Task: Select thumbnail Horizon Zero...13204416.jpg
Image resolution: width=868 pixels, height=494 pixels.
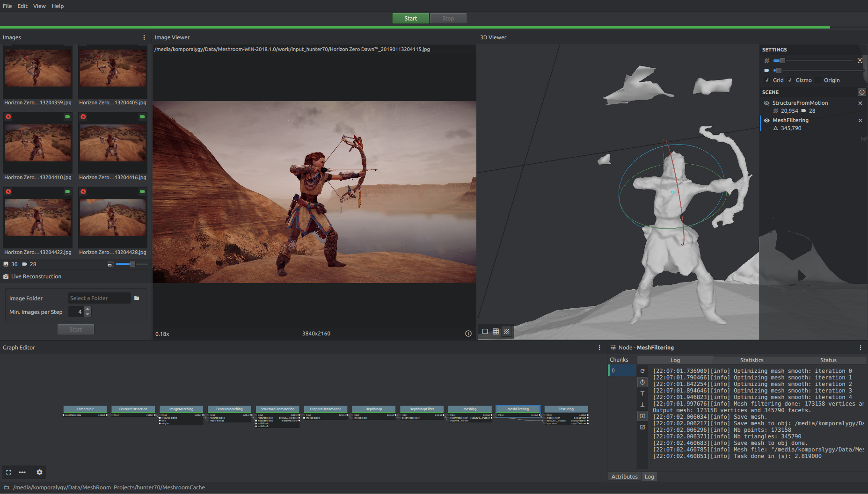Action: click(x=113, y=147)
